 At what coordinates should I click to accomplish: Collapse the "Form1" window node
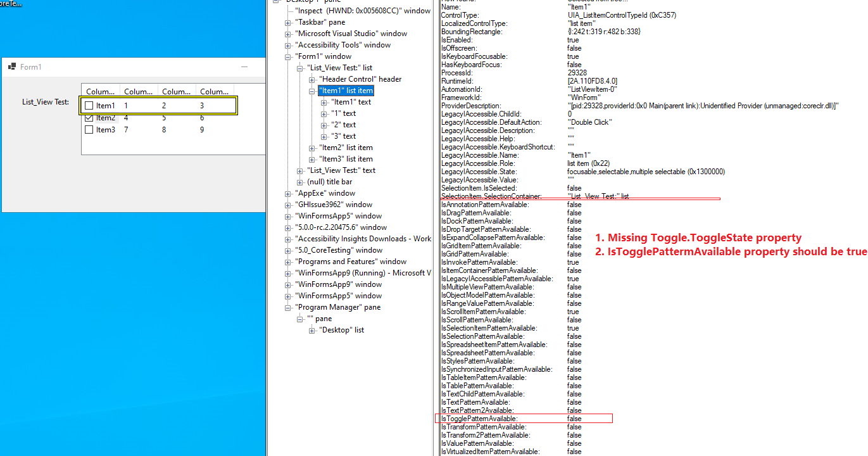pos(288,56)
